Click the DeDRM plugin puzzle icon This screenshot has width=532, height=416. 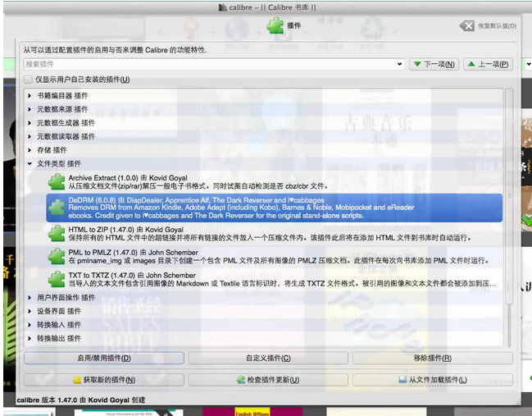[57, 208]
